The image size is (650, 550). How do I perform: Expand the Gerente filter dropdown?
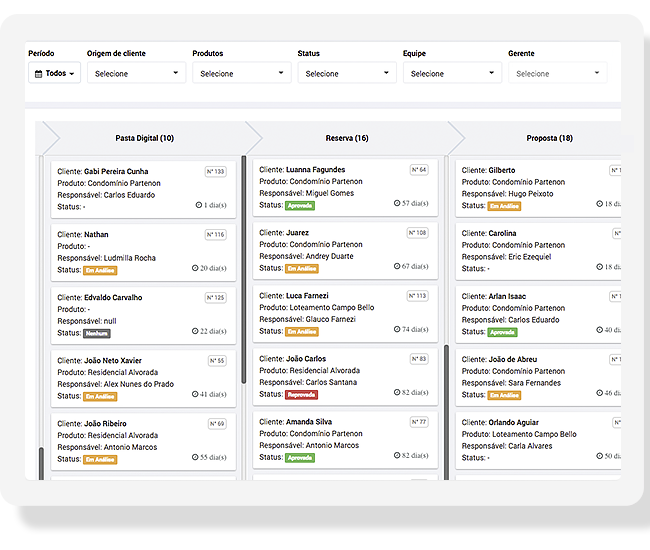pos(557,73)
